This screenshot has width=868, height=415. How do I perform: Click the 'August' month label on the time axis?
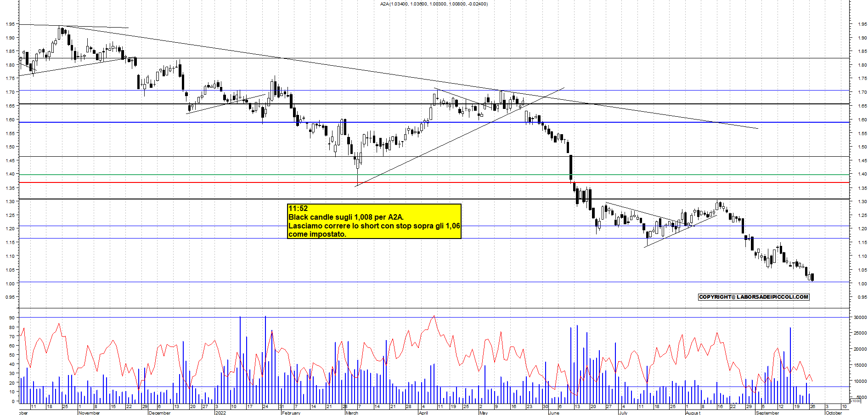click(x=693, y=413)
